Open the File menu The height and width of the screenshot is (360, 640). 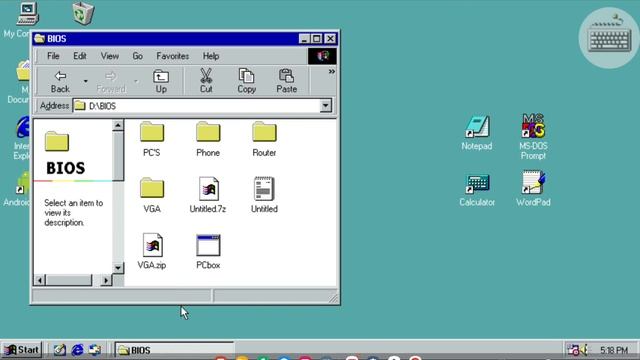pos(53,56)
